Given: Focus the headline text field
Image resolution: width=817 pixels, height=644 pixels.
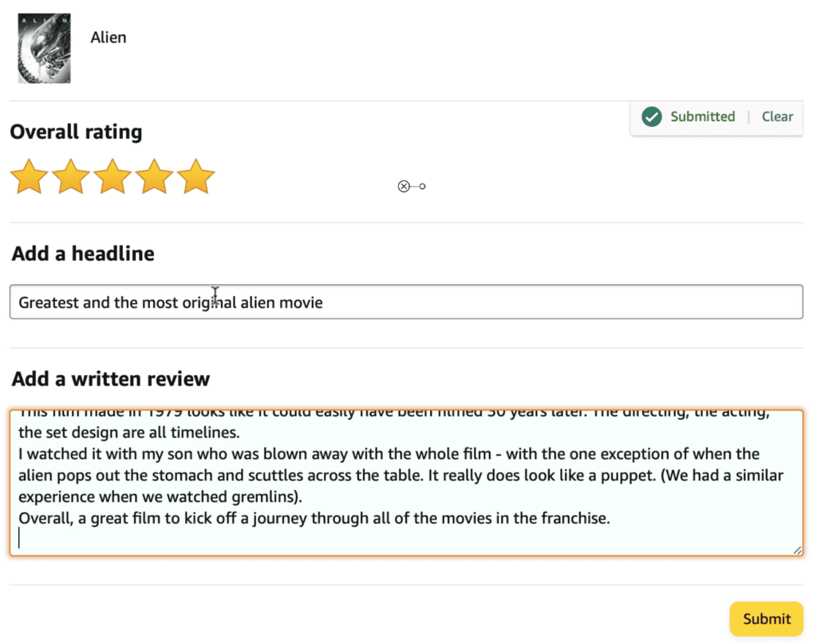Looking at the screenshot, I should (x=479, y=302).
